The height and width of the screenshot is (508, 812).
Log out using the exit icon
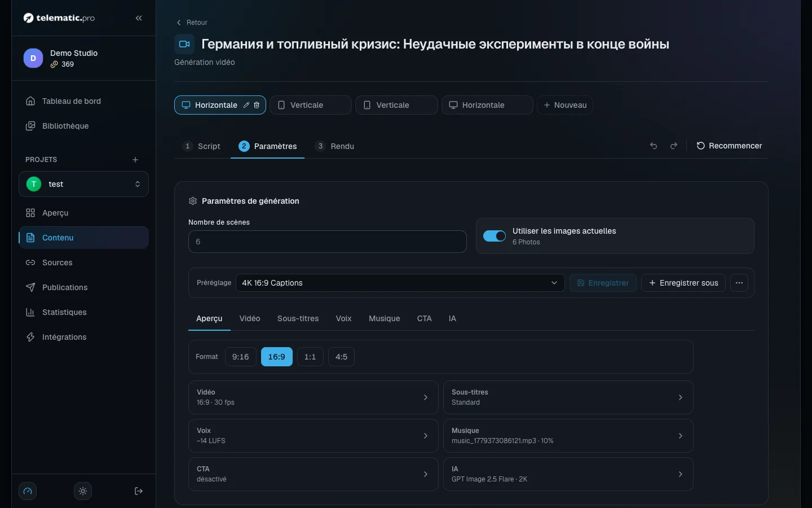(x=139, y=491)
